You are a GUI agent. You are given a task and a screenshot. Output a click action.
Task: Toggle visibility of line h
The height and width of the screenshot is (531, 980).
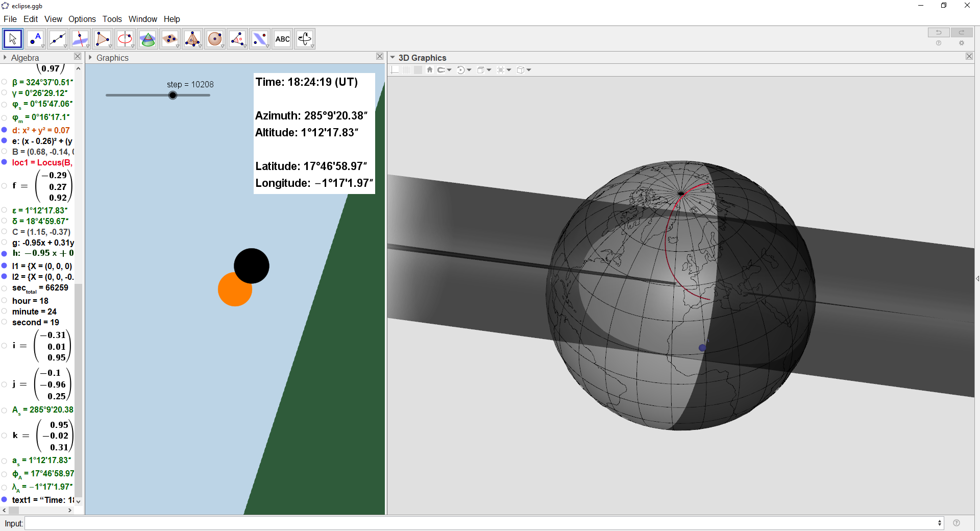4,253
